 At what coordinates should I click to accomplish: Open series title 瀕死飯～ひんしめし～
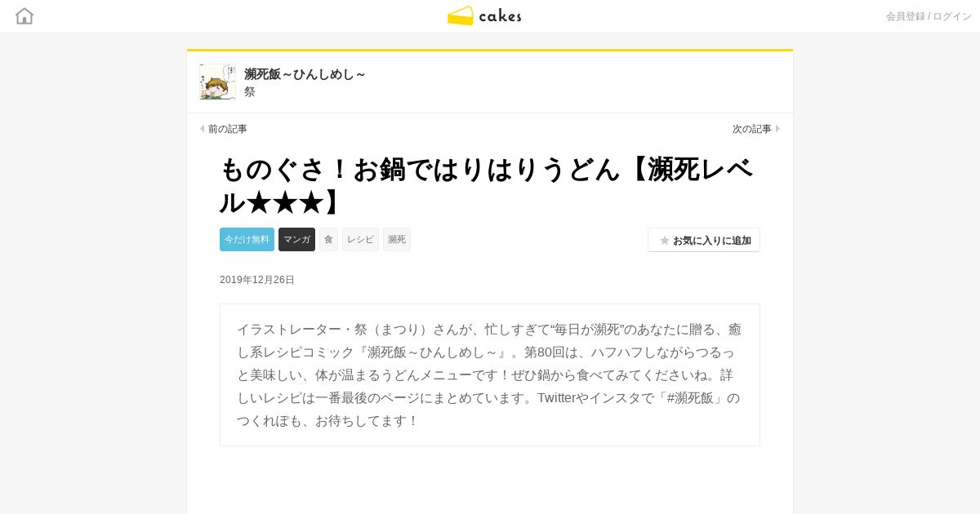tap(305, 74)
